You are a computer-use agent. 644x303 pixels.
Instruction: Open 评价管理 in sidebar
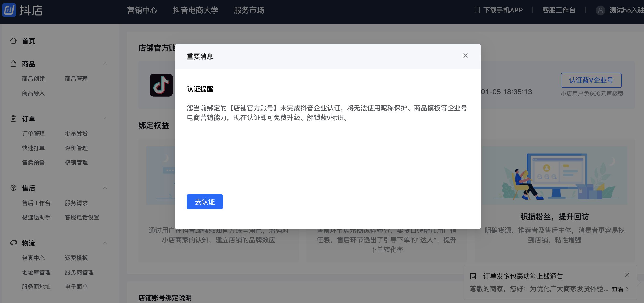pyautogui.click(x=76, y=148)
